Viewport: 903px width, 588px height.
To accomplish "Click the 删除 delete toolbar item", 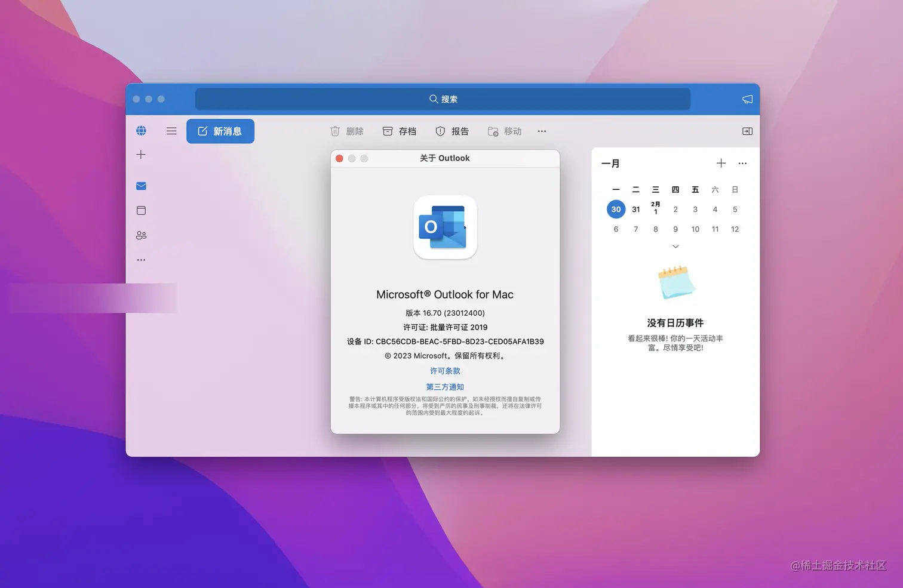I will [x=347, y=131].
